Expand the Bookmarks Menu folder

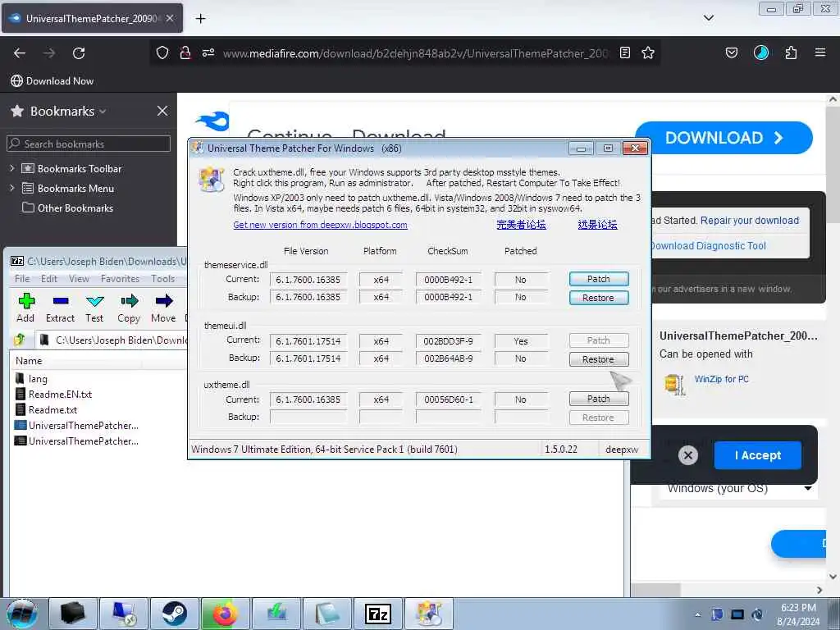pos(11,188)
